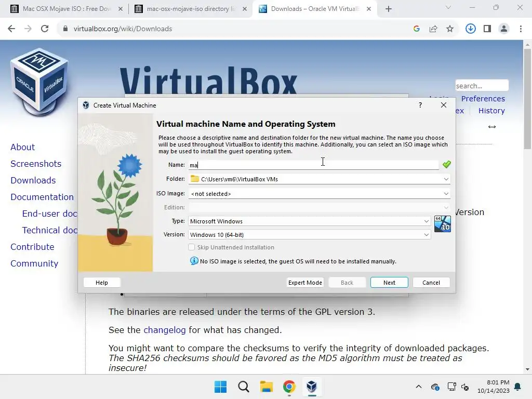Select the Downloads – Oracle VM VirtualBox tab

tap(314, 9)
